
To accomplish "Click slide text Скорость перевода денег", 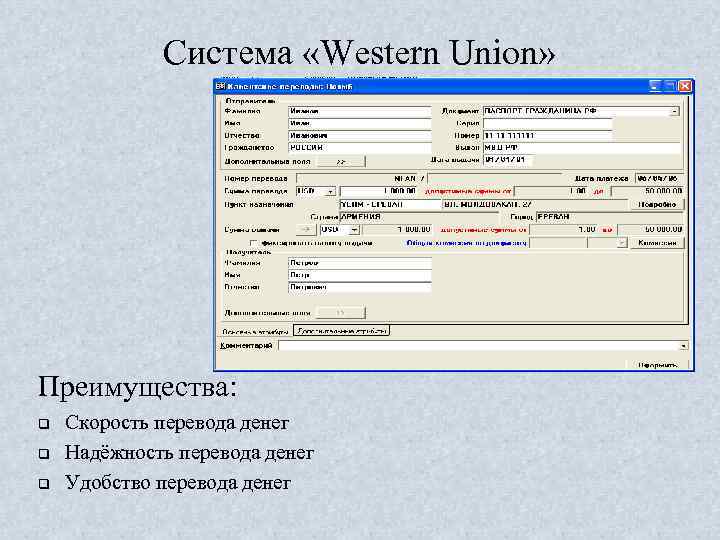I will [x=177, y=422].
